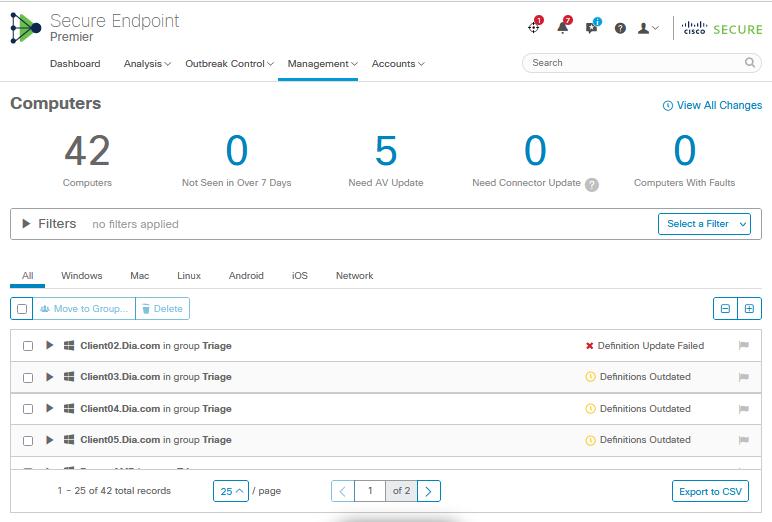772x522 pixels.
Task: Go to Dashboard
Action: coord(75,64)
